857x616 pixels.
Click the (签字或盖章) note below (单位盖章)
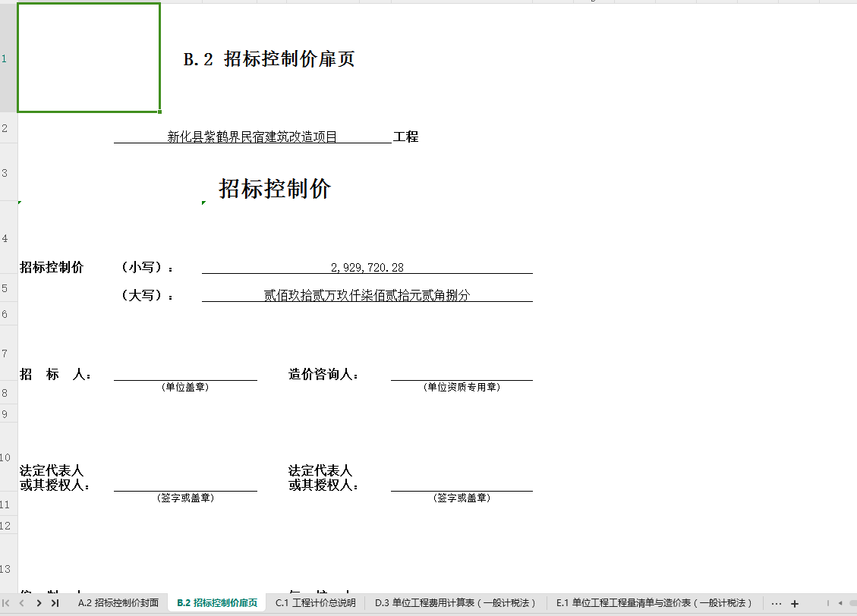185,498
